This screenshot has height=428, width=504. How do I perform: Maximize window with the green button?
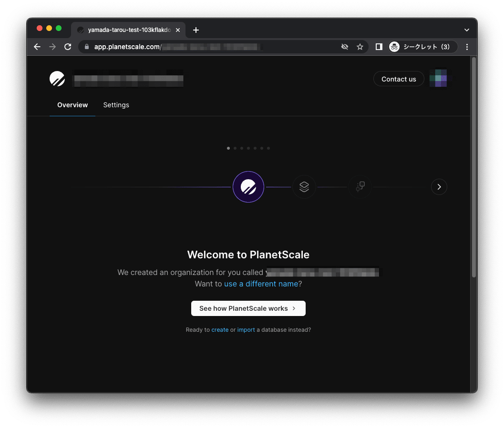(x=59, y=28)
